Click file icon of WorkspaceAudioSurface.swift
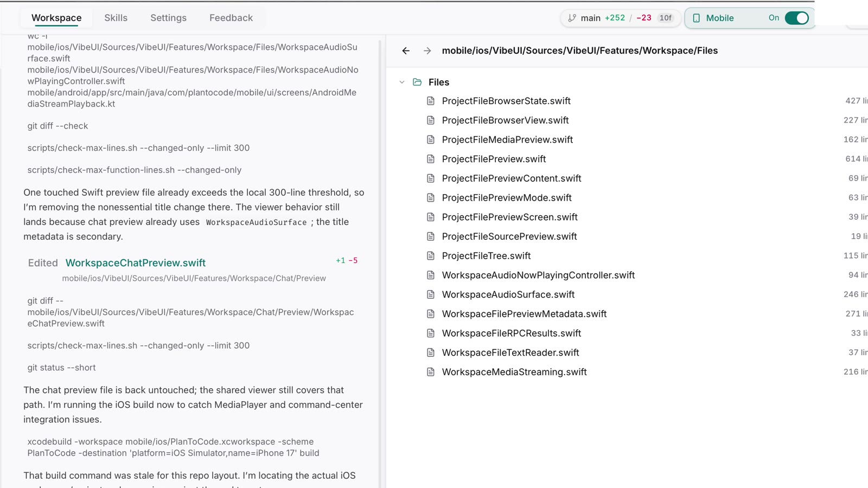 431,294
